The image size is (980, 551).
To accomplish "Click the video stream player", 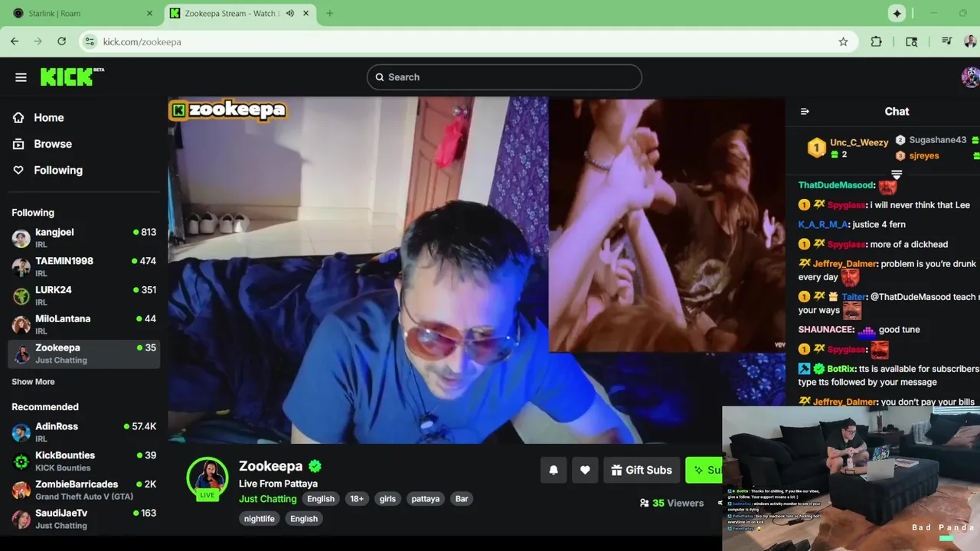I will (476, 269).
